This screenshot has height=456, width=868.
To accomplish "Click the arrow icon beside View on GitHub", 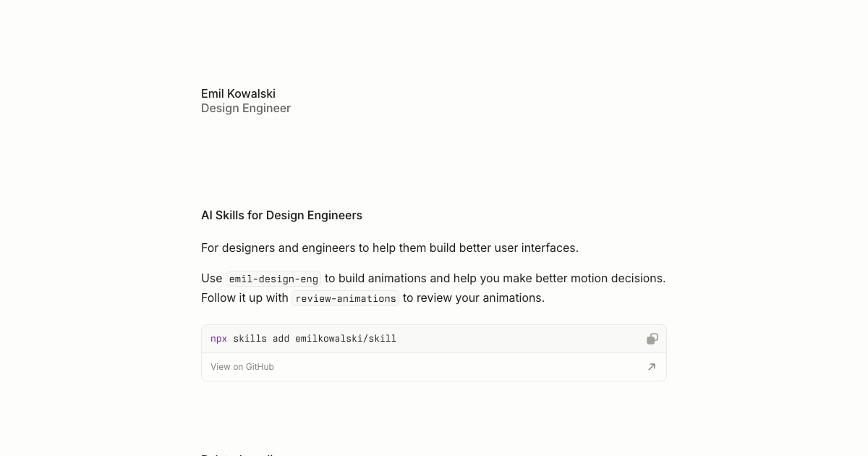I will (x=652, y=367).
